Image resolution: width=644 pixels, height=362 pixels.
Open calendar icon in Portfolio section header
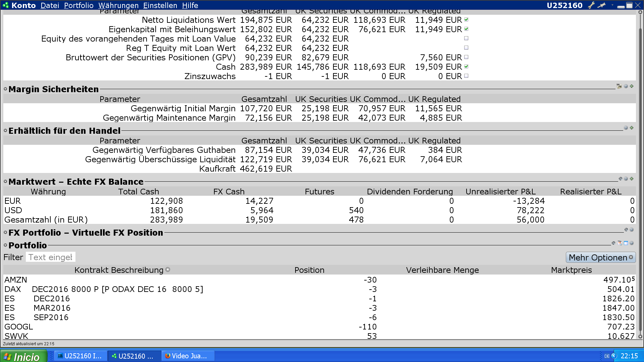pyautogui.click(x=620, y=243)
